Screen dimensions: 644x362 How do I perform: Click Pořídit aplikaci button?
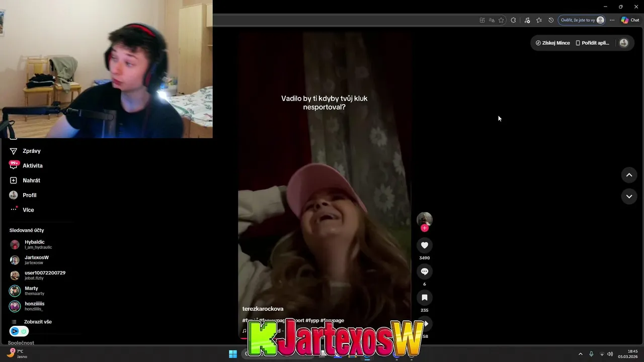coord(592,43)
